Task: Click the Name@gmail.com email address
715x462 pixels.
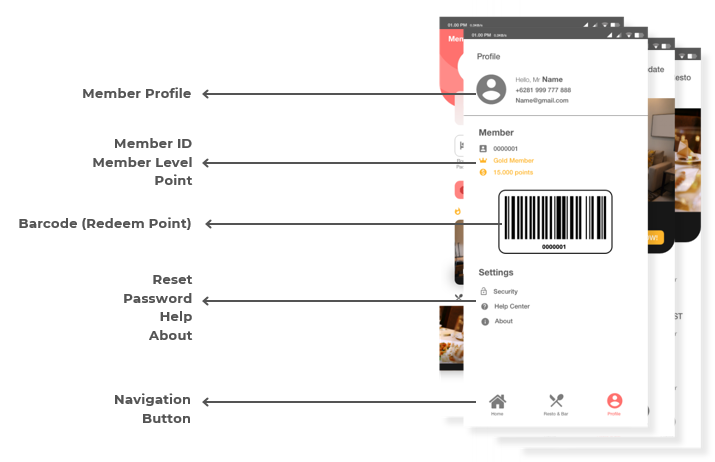Action: (542, 100)
